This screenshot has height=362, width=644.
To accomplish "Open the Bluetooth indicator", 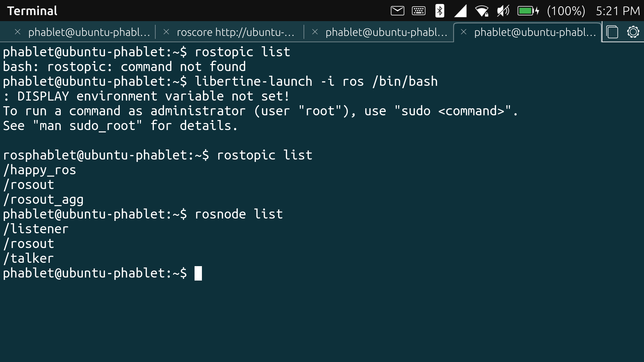I will pos(439,11).
